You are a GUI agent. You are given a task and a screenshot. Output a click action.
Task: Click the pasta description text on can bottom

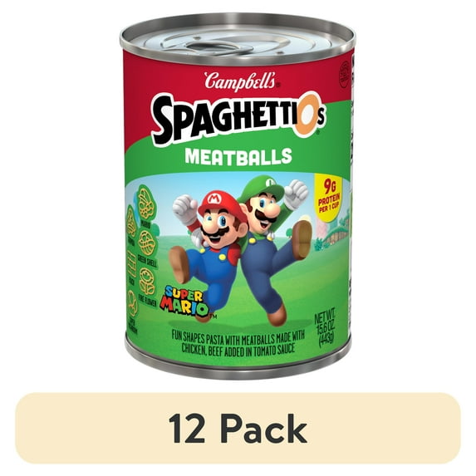238,342
